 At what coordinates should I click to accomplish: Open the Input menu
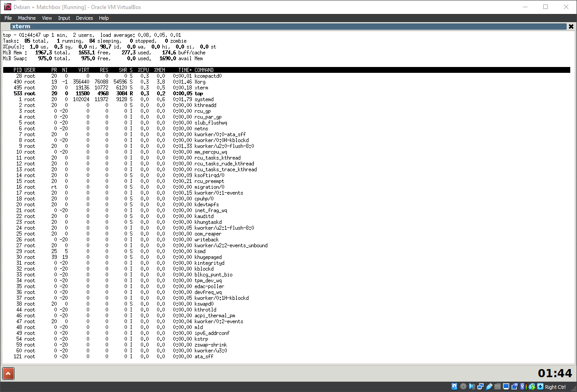[x=64, y=18]
